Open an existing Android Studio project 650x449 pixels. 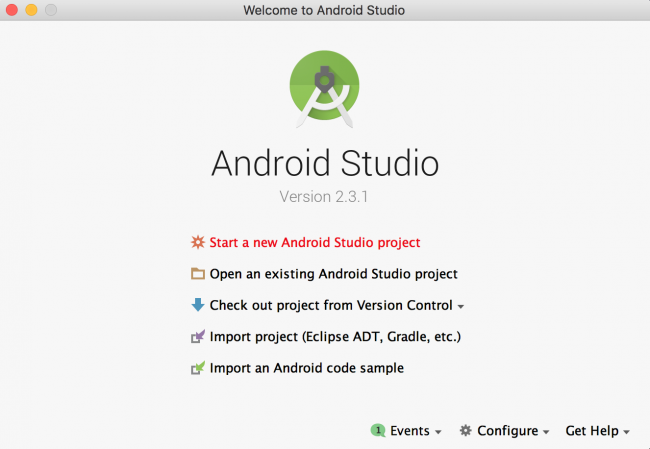[x=333, y=274]
